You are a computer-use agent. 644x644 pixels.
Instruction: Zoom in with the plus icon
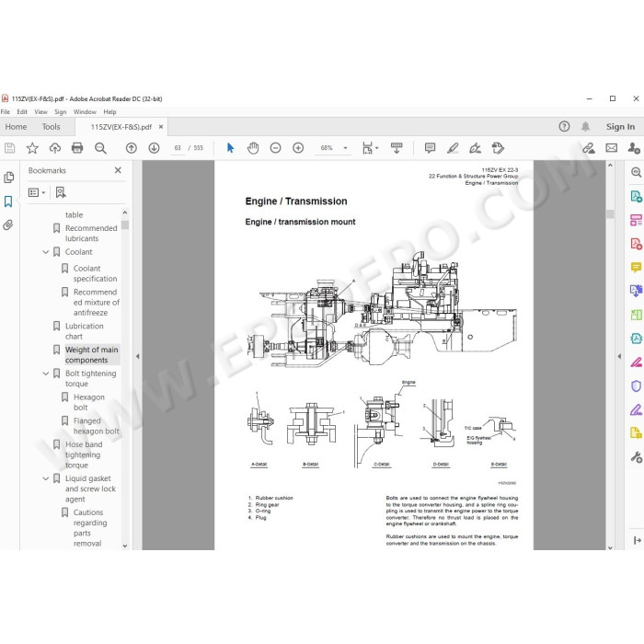[x=298, y=148]
